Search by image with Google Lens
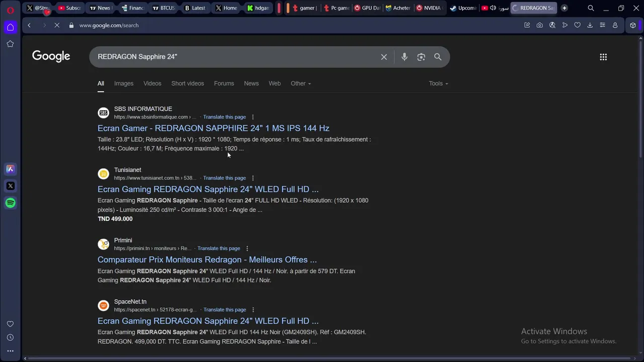Viewport: 644px width, 362px height. (x=421, y=57)
